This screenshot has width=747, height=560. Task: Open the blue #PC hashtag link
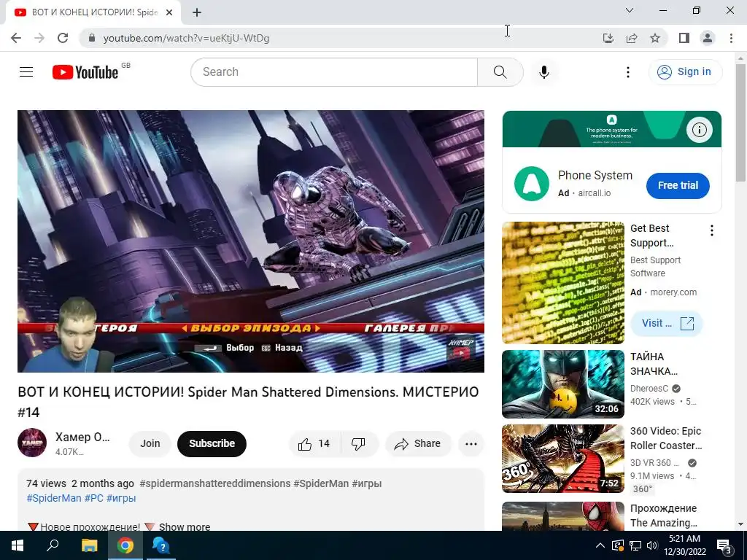point(94,498)
